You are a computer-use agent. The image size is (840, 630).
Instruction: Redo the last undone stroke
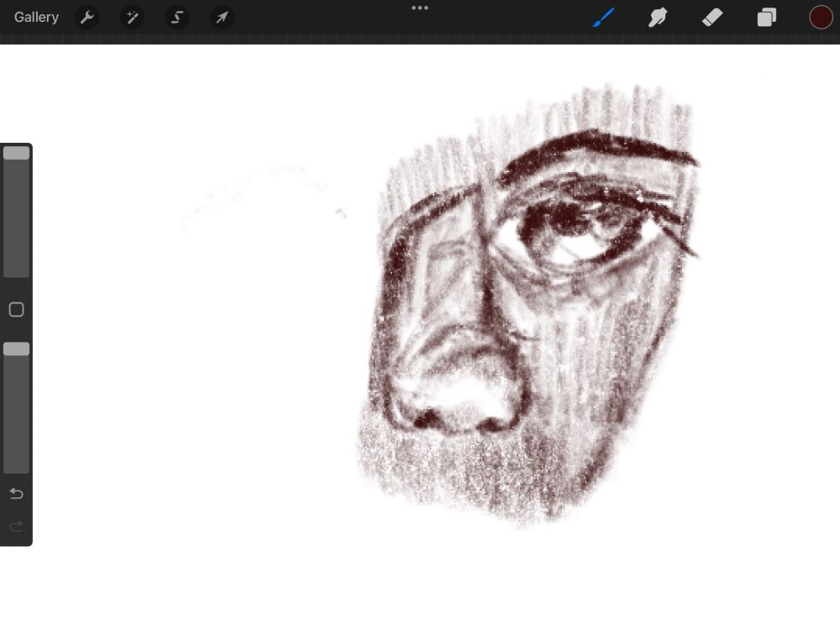point(16,526)
